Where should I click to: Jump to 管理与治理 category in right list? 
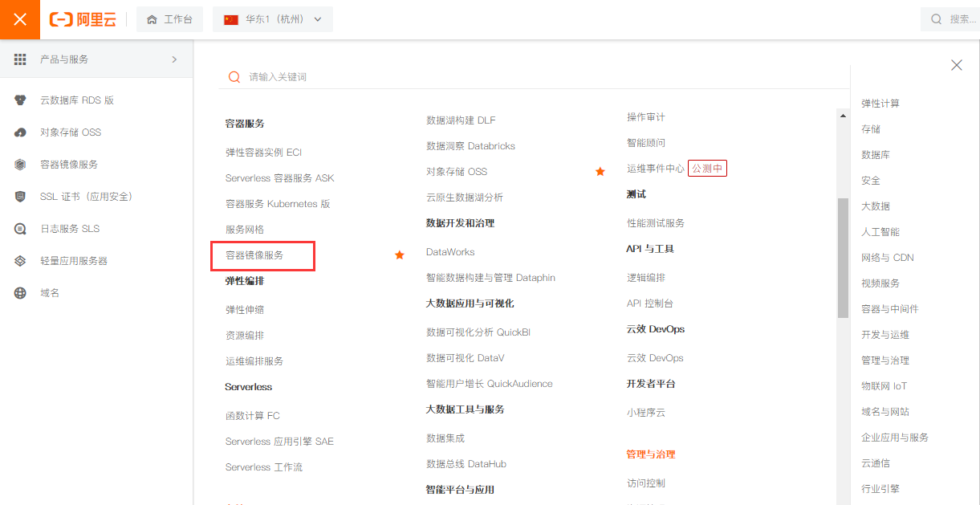tap(885, 360)
